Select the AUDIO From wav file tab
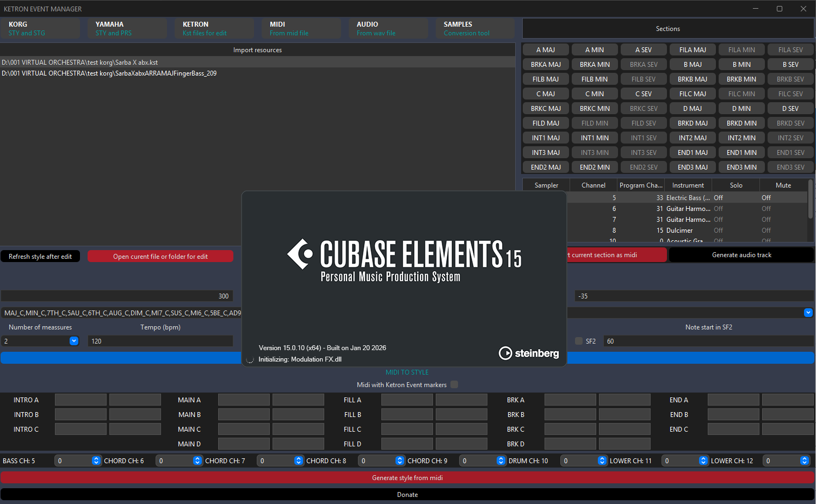 [388, 28]
